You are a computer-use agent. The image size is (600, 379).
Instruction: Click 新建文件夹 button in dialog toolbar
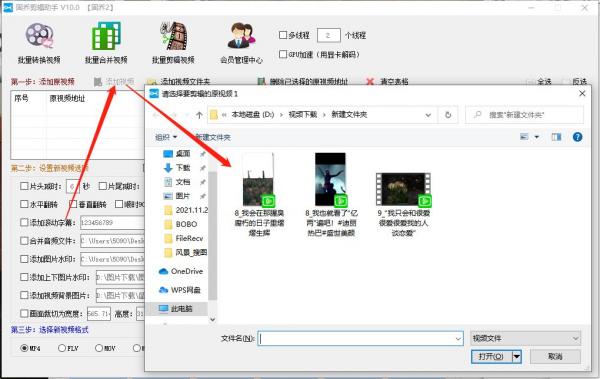pyautogui.click(x=213, y=137)
